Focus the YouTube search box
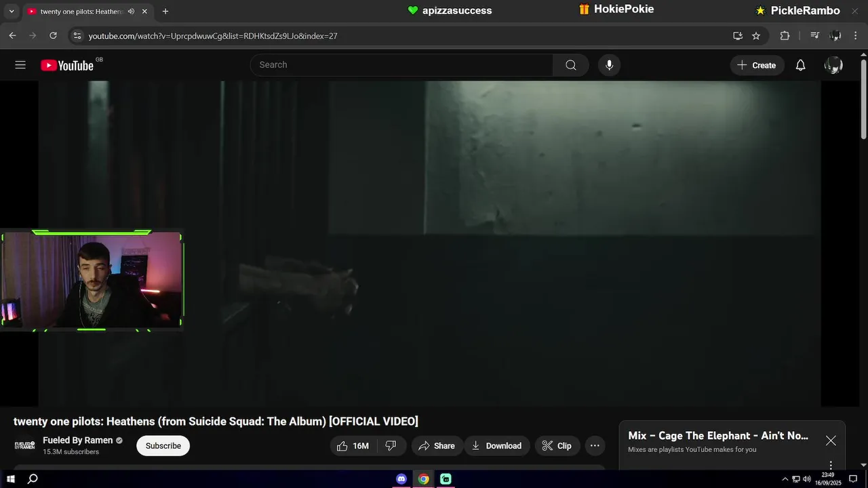 tap(401, 65)
